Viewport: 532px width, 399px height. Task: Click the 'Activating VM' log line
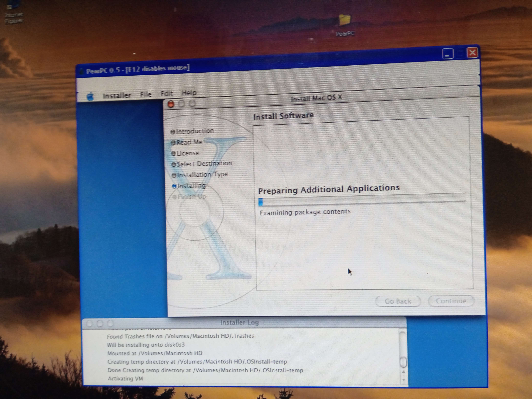point(125,379)
